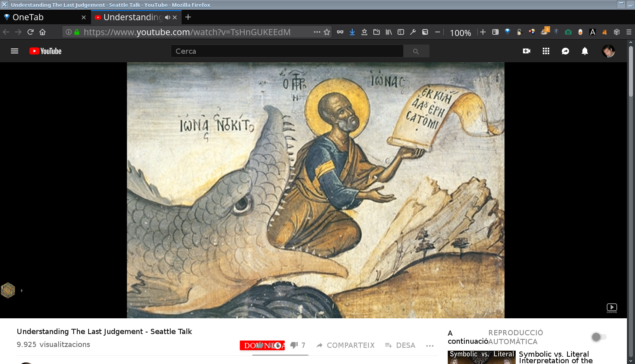Image resolution: width=635 pixels, height=364 pixels.
Task: Open the account avatar menu
Action: click(x=608, y=51)
